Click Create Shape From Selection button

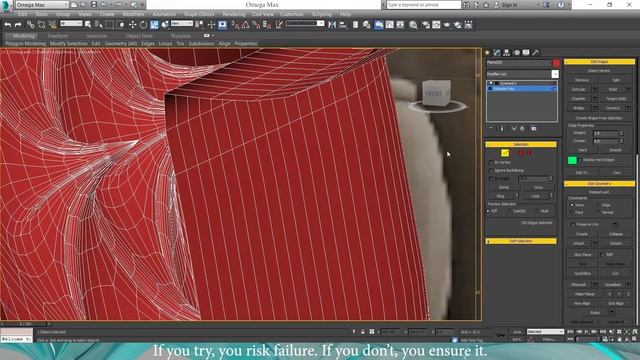[x=599, y=118]
